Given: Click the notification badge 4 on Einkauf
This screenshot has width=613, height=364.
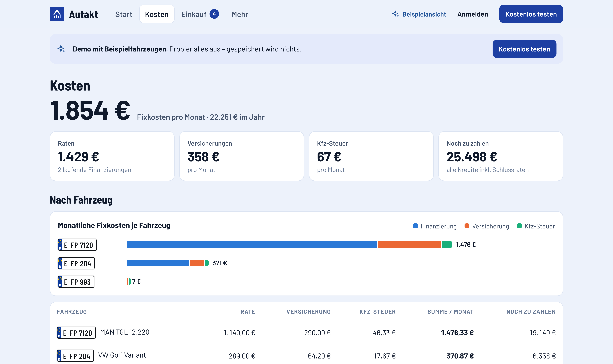Looking at the screenshot, I should point(214,14).
